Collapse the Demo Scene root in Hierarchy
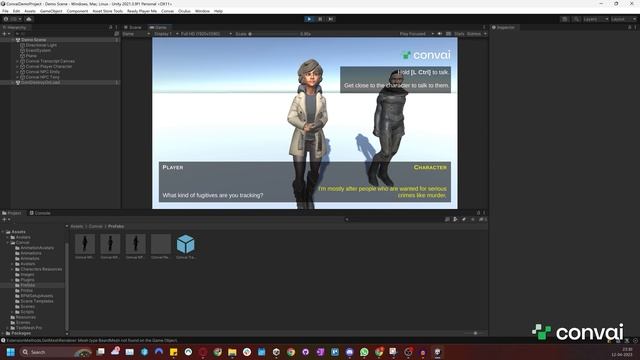This screenshot has width=640, height=360. 13,40
